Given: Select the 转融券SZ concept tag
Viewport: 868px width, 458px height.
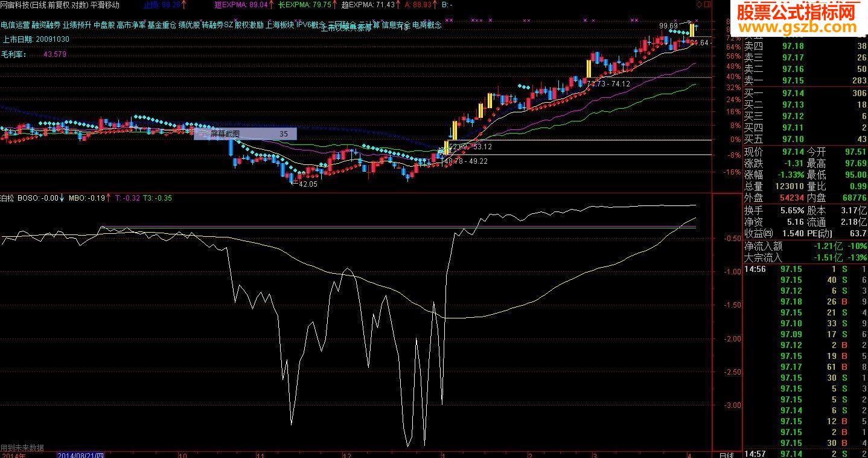Looking at the screenshot, I should tap(217, 25).
